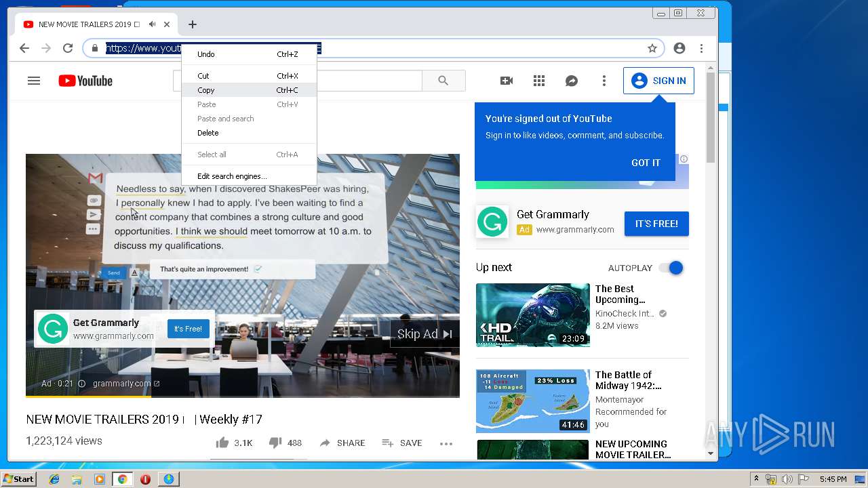
Task: Open the YouTube hamburger guide menu
Action: tap(34, 81)
